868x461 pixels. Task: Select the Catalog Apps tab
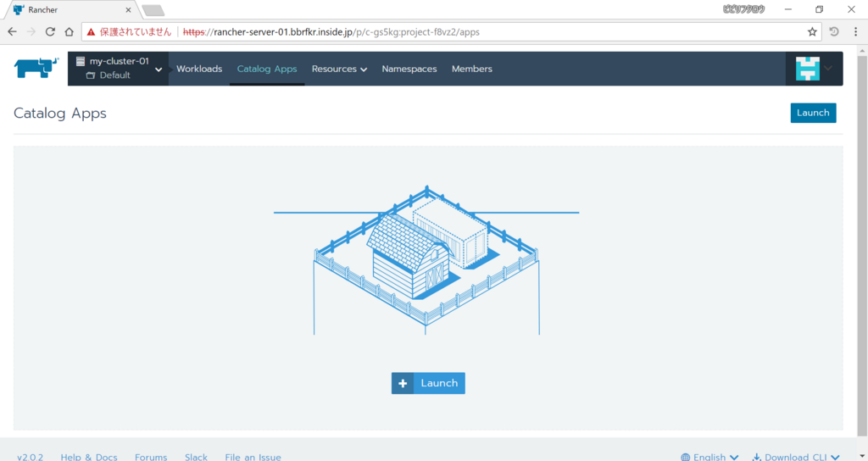click(x=267, y=69)
